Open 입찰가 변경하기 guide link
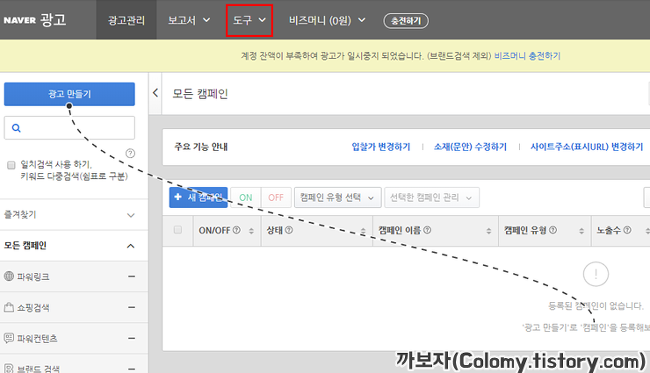Screen dimensions: 650x373 (381, 147)
